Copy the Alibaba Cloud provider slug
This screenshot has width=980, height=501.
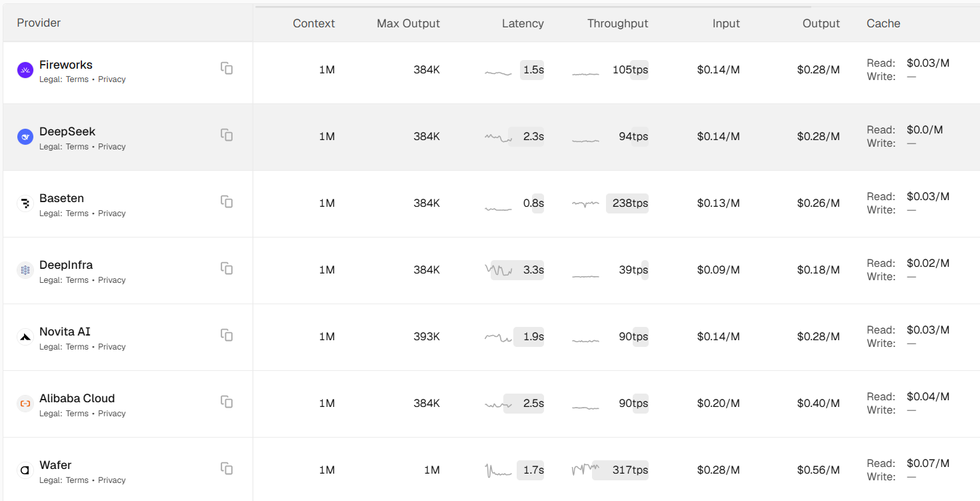(x=227, y=402)
